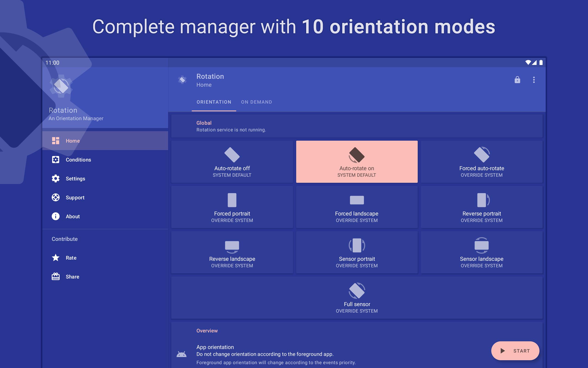Screen dimensions: 588x368
Task: Switch to the ON DEMAND tab
Action: point(257,102)
